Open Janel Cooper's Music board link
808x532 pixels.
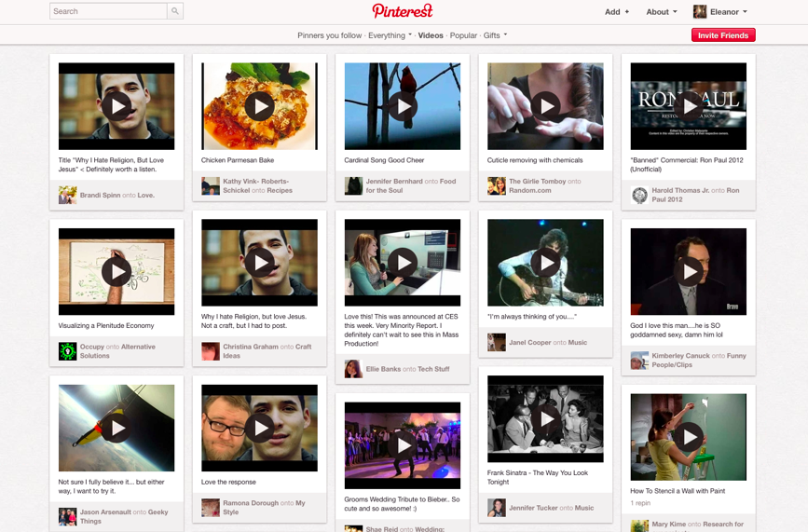click(577, 343)
